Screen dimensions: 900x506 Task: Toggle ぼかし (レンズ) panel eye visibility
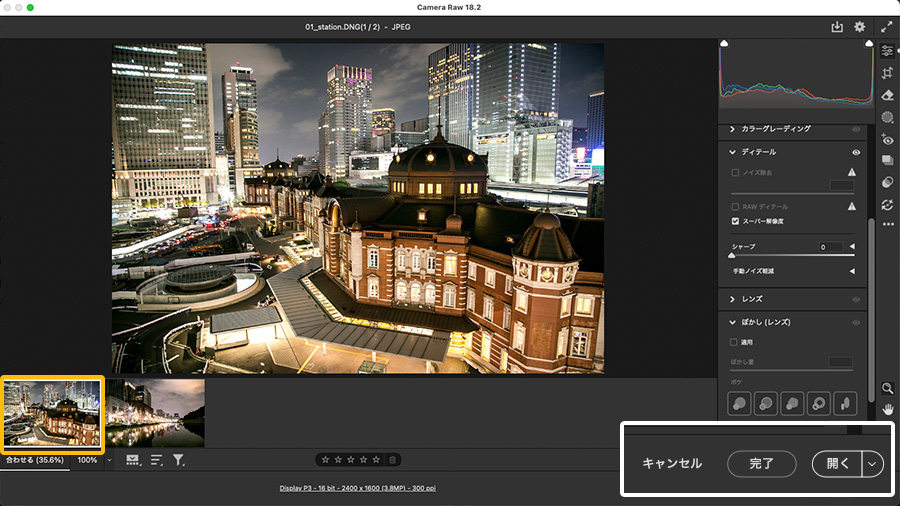pos(856,323)
